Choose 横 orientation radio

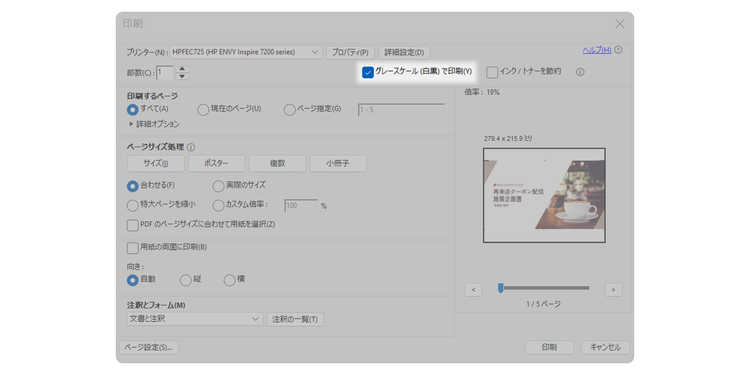(230, 280)
